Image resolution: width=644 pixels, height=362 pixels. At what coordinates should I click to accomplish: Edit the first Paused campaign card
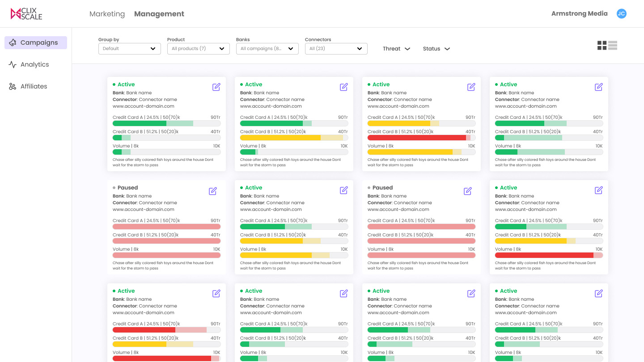click(x=213, y=191)
